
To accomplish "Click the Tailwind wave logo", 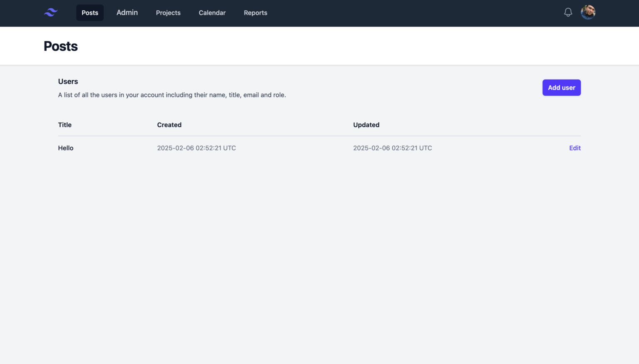I will pyautogui.click(x=51, y=12).
